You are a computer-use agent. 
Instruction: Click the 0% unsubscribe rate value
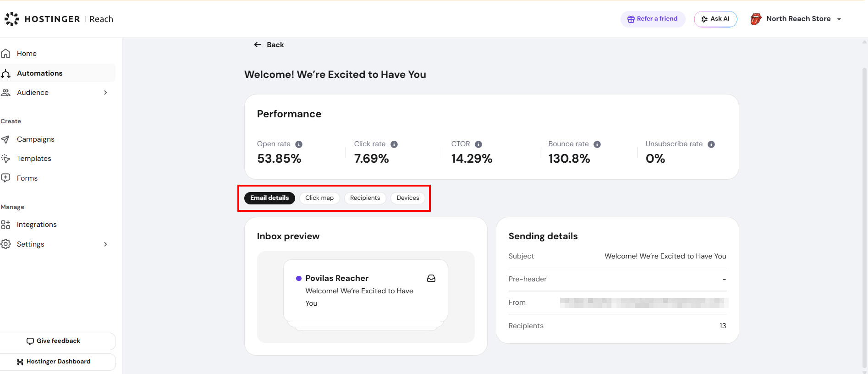[x=655, y=159]
